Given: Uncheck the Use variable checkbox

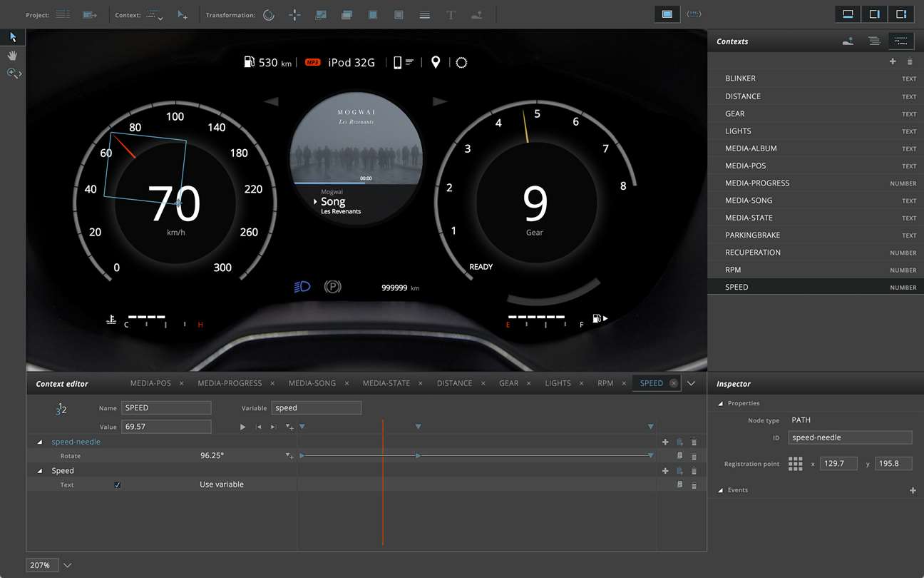Looking at the screenshot, I should pos(118,485).
